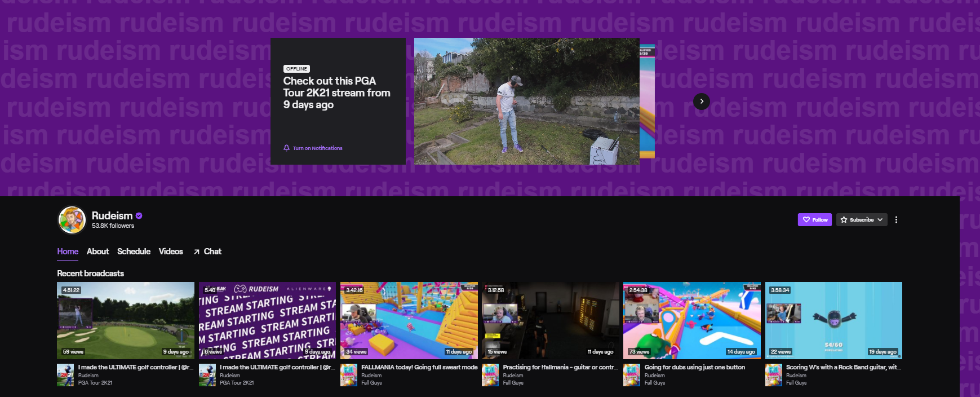Click game box art beside Practising for !fallmania
Viewport: 980px width, 397px height.
click(x=490, y=375)
